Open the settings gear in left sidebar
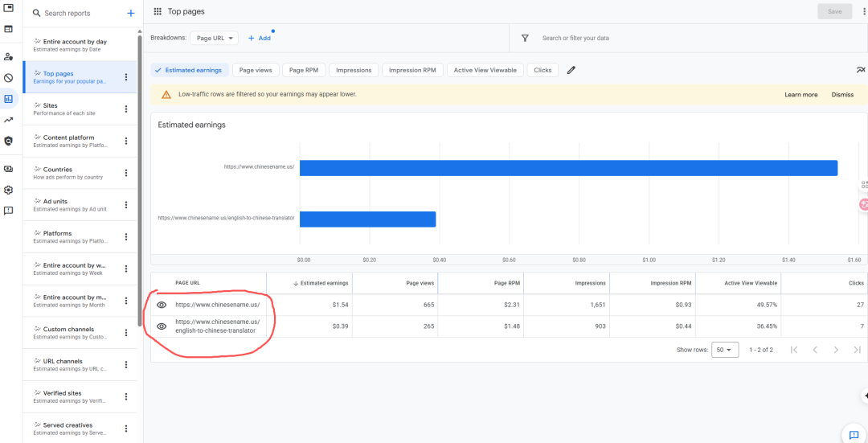The image size is (868, 443). pyautogui.click(x=8, y=190)
